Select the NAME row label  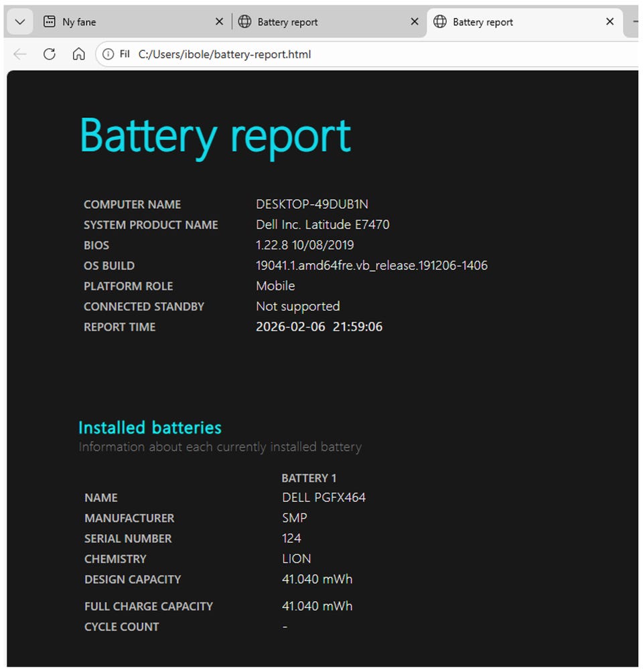[101, 498]
